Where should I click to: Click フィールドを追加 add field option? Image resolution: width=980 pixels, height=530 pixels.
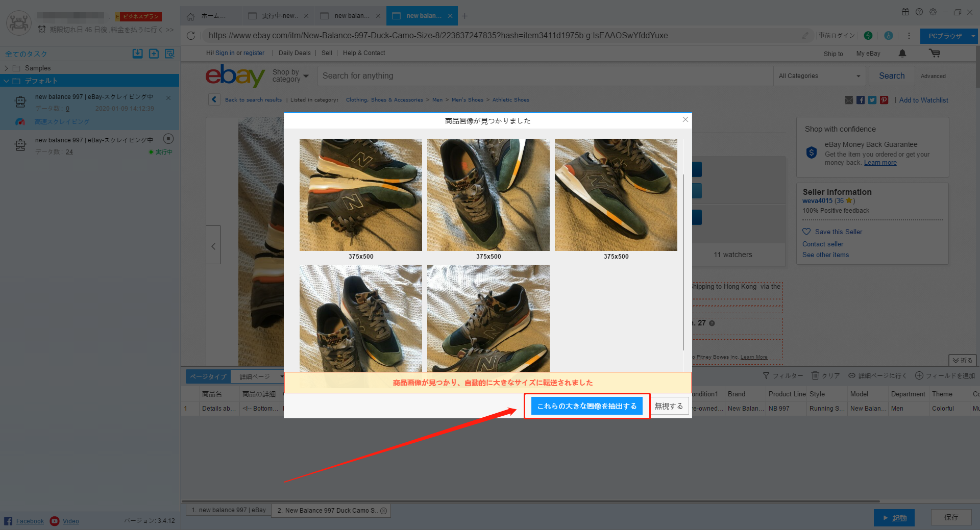click(x=945, y=375)
